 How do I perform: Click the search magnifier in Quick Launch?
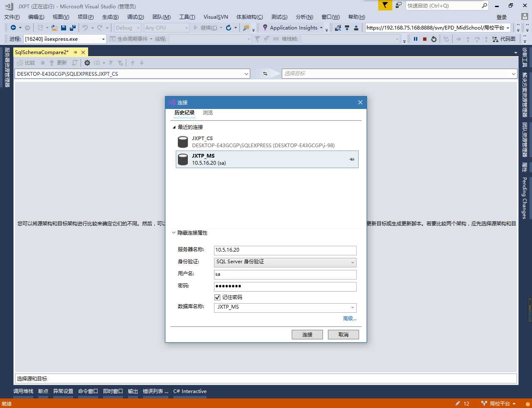click(x=484, y=5)
